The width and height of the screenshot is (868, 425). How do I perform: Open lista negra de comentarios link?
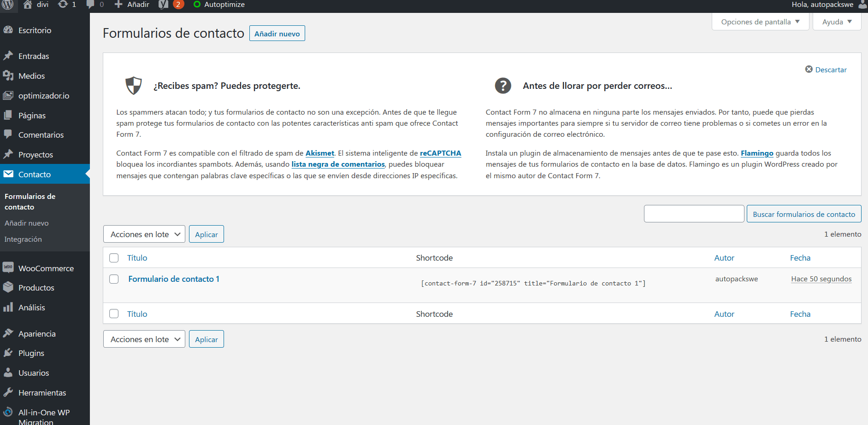pos(338,164)
